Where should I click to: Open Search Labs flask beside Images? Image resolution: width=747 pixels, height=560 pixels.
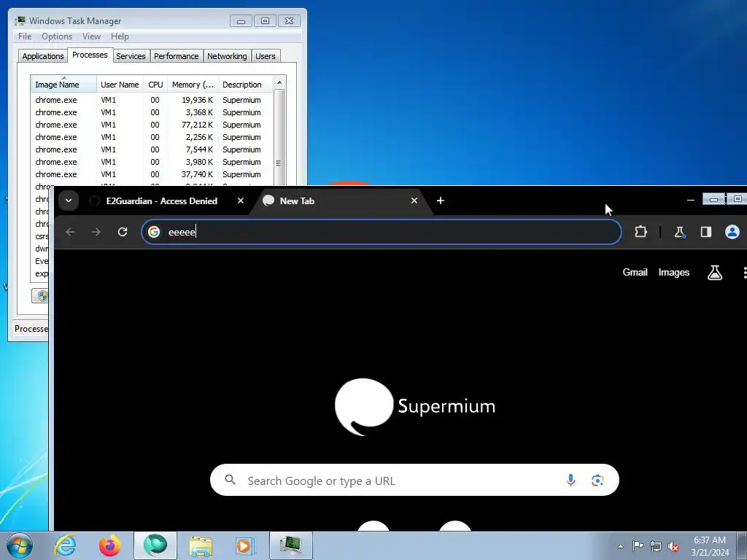click(715, 273)
